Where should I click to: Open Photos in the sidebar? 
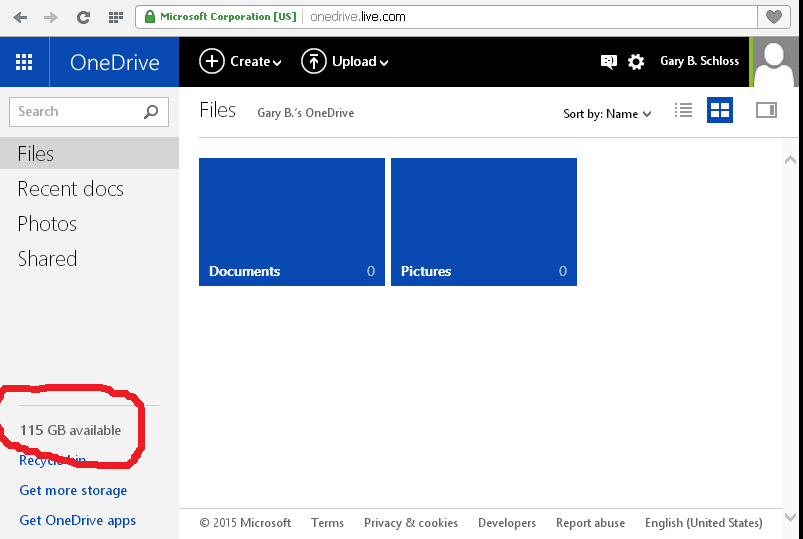pyautogui.click(x=47, y=224)
